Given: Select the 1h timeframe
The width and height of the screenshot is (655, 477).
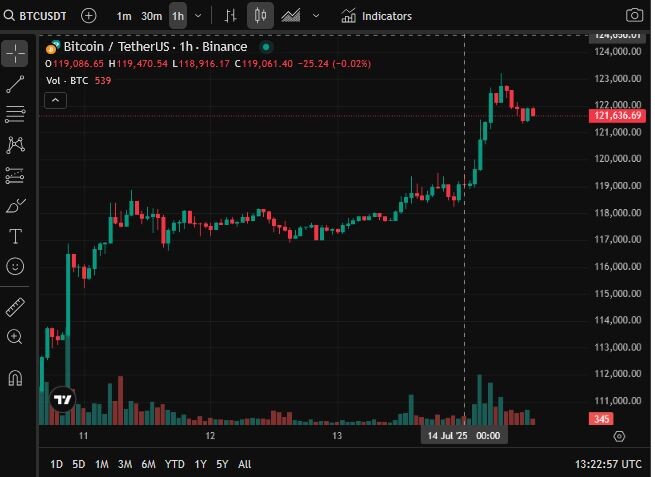Looking at the screenshot, I should (178, 16).
